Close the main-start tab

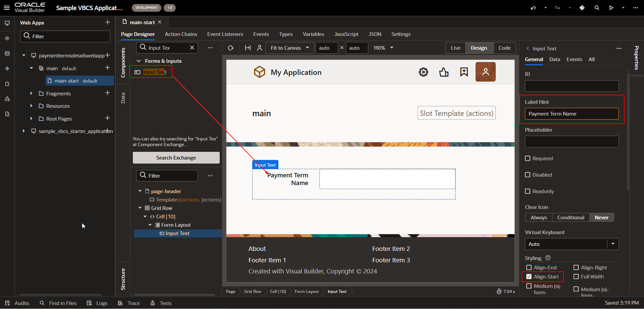pos(160,22)
